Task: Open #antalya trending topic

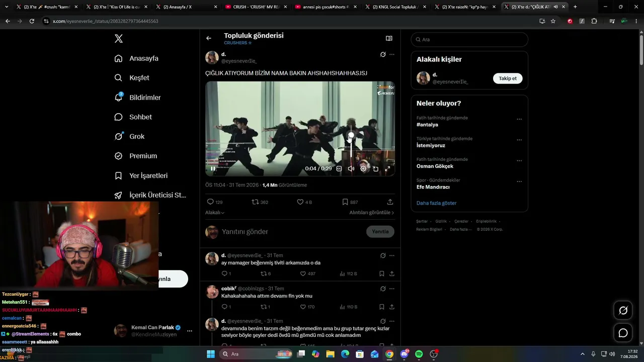Action: [427, 125]
